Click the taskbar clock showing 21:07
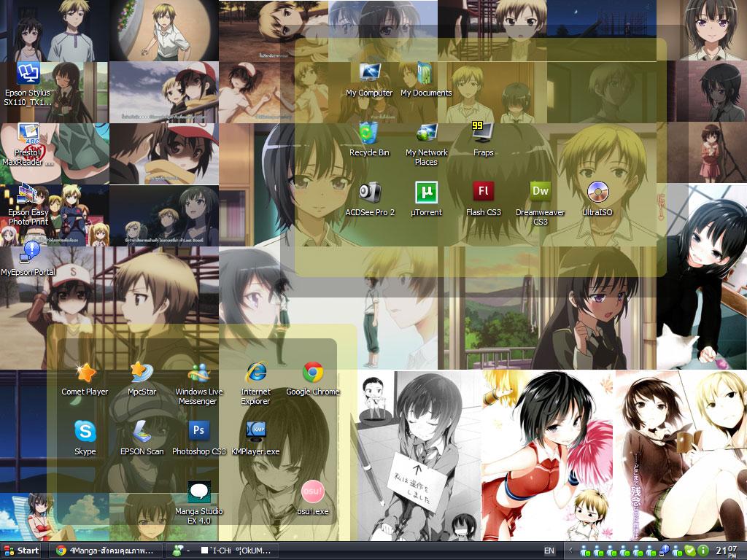The height and width of the screenshot is (560, 747). (726, 551)
